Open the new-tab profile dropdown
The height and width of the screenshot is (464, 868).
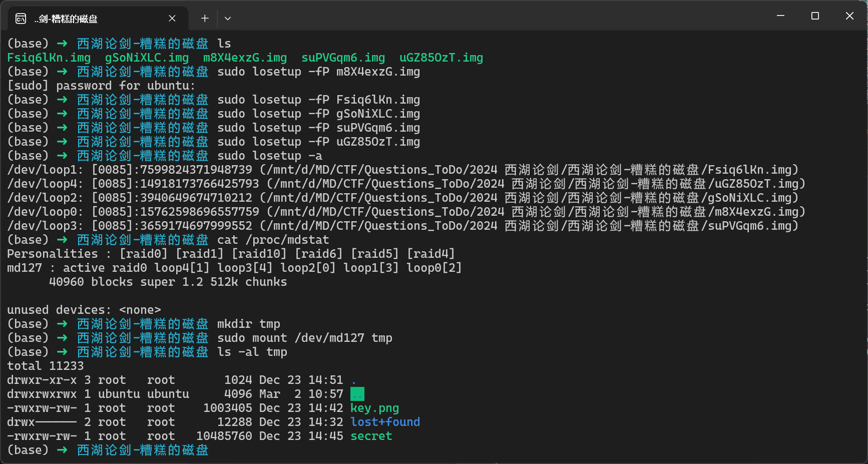228,19
